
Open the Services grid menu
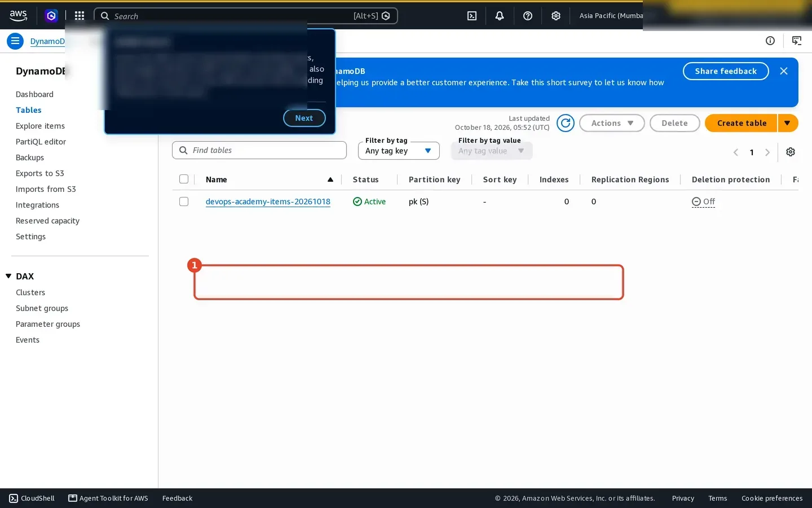coord(80,16)
